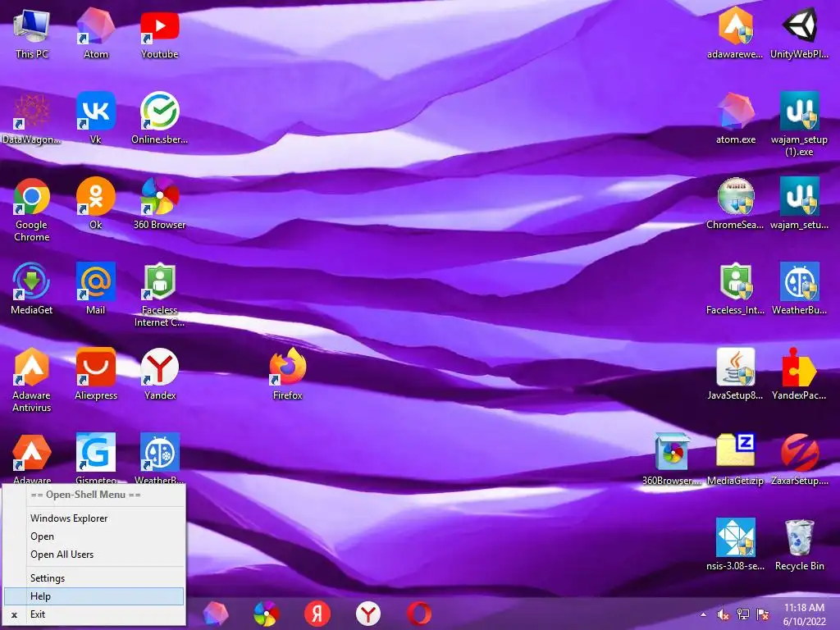
Task: Select the ZaxarSetup... file icon
Action: click(799, 459)
